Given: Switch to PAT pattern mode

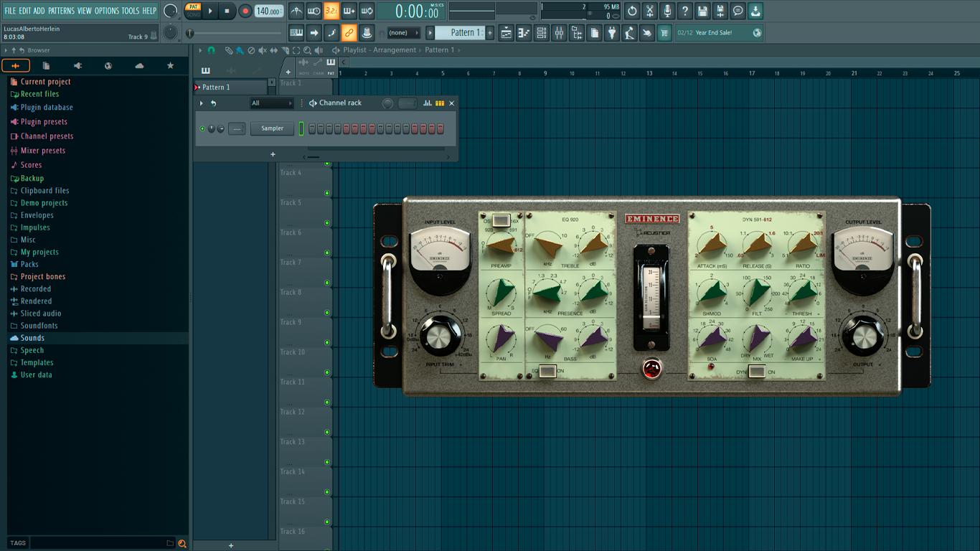Looking at the screenshot, I should (x=194, y=6).
